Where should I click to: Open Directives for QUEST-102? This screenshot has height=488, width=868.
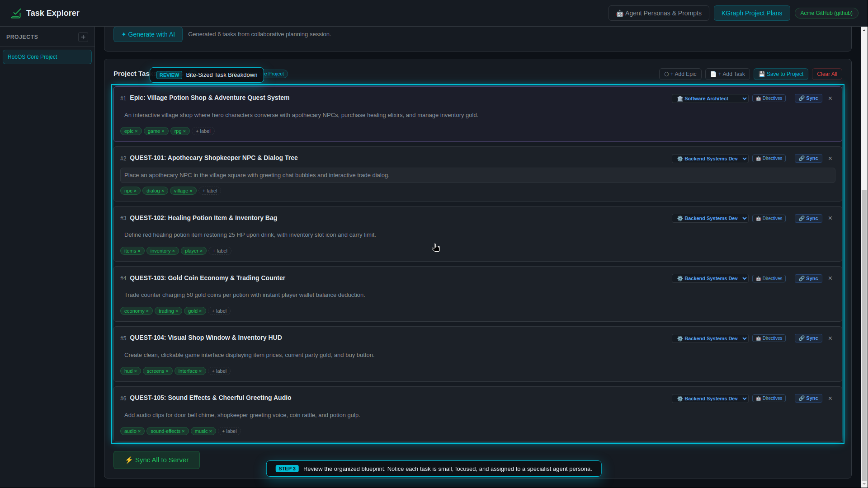click(769, 219)
